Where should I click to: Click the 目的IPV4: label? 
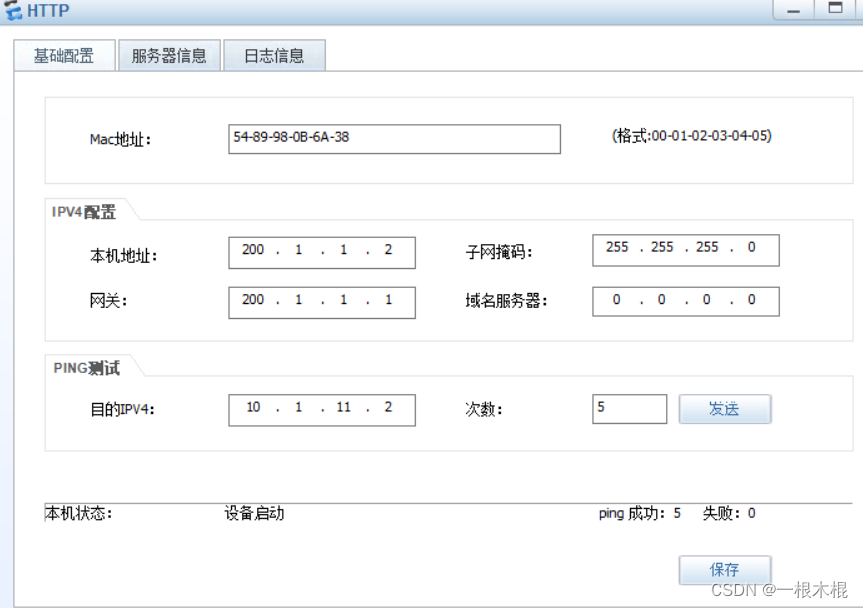122,409
